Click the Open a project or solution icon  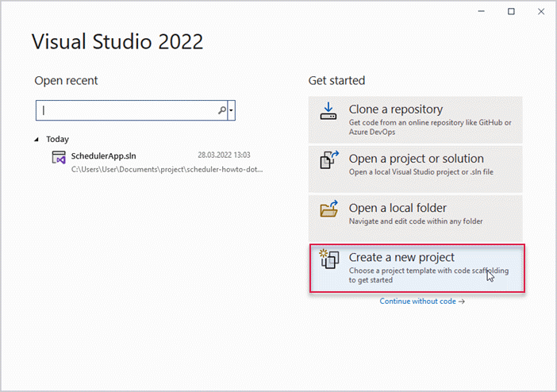[x=328, y=160]
